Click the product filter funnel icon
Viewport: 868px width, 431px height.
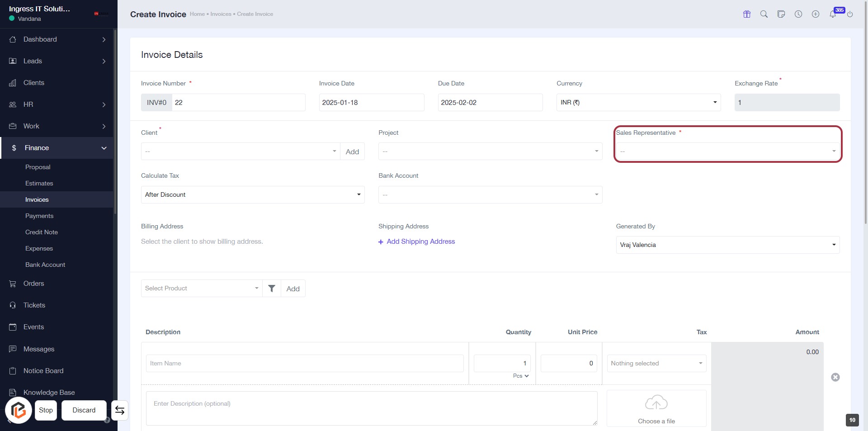(x=272, y=289)
